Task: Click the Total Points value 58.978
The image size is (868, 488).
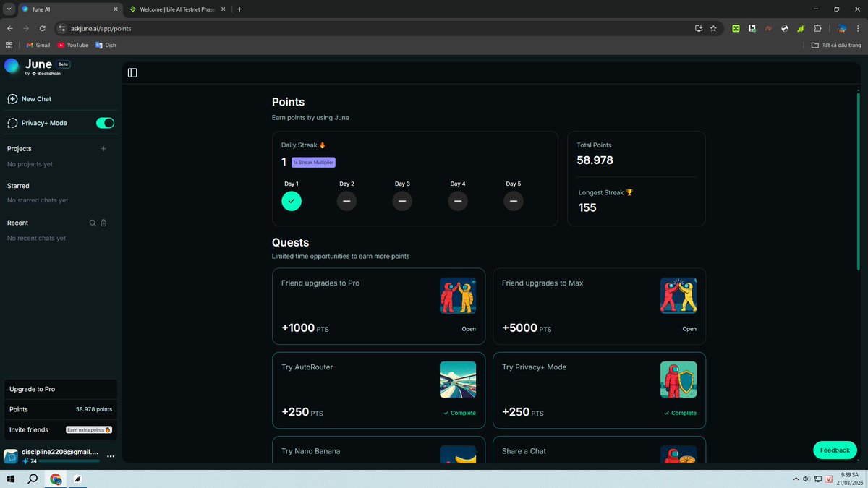Action: pyautogui.click(x=595, y=160)
